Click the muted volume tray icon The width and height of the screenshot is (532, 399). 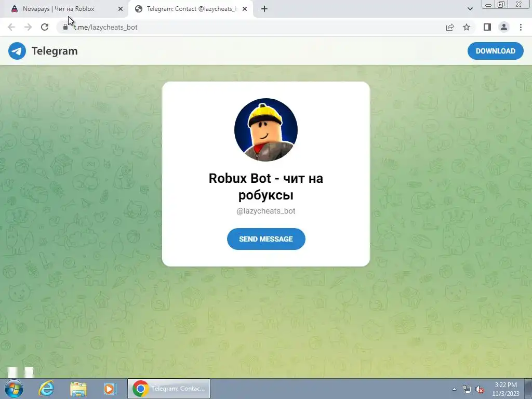pos(480,390)
